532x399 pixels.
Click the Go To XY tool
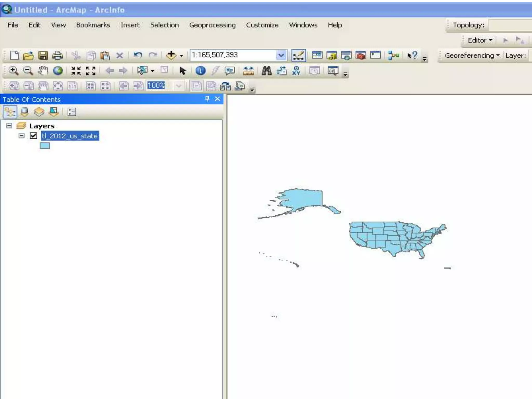pyautogui.click(x=296, y=71)
